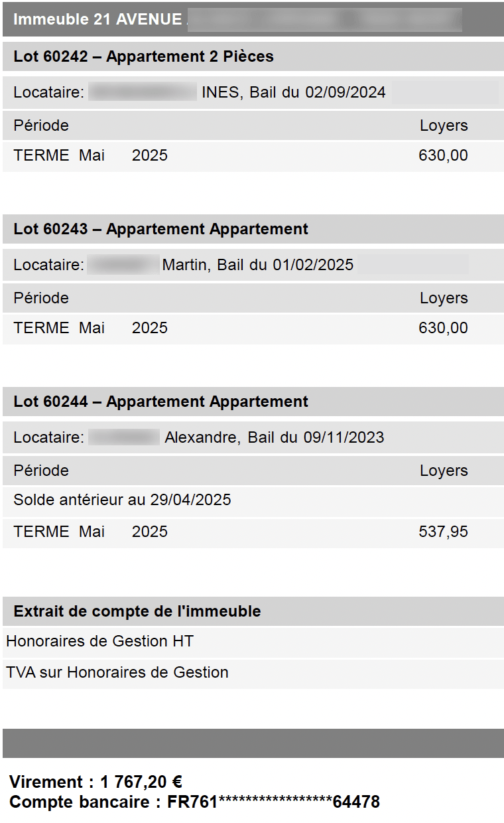Click the Compte bancaire IBAN line

click(x=194, y=802)
